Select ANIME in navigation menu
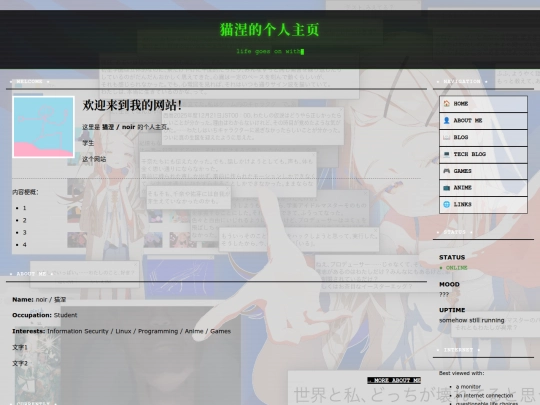Screen dimensions: 540x405 coord(483,188)
